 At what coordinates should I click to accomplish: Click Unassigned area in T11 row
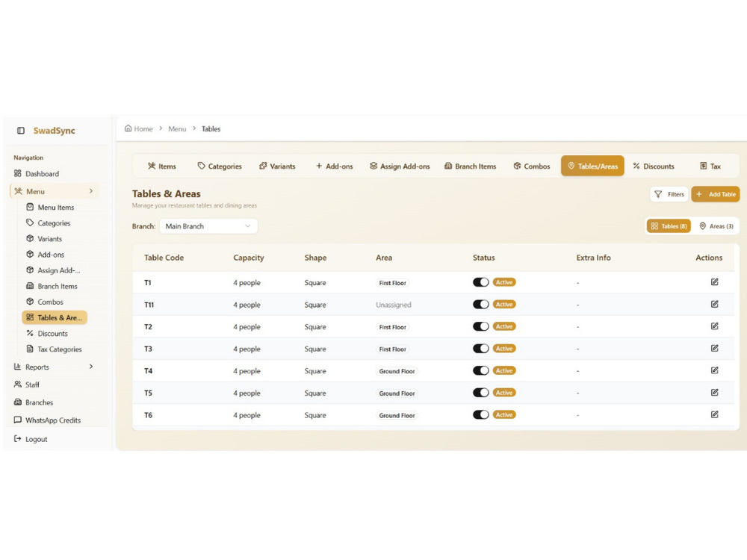[x=394, y=305]
